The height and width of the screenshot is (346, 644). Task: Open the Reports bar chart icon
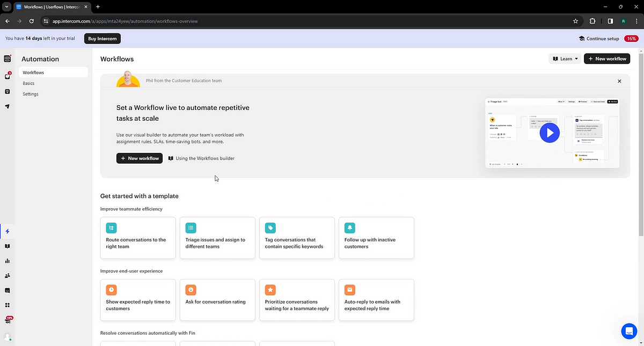8,261
